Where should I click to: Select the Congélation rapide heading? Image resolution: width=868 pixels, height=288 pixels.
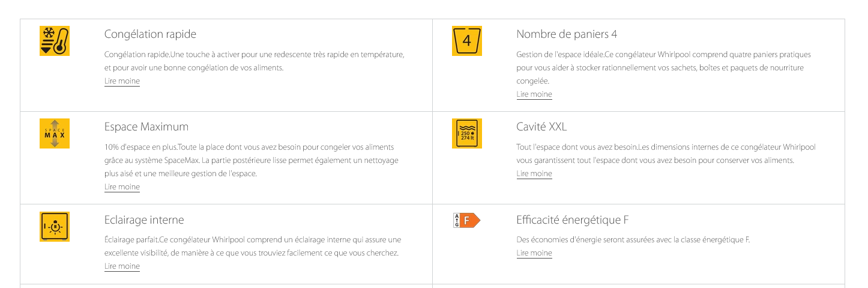tap(150, 34)
